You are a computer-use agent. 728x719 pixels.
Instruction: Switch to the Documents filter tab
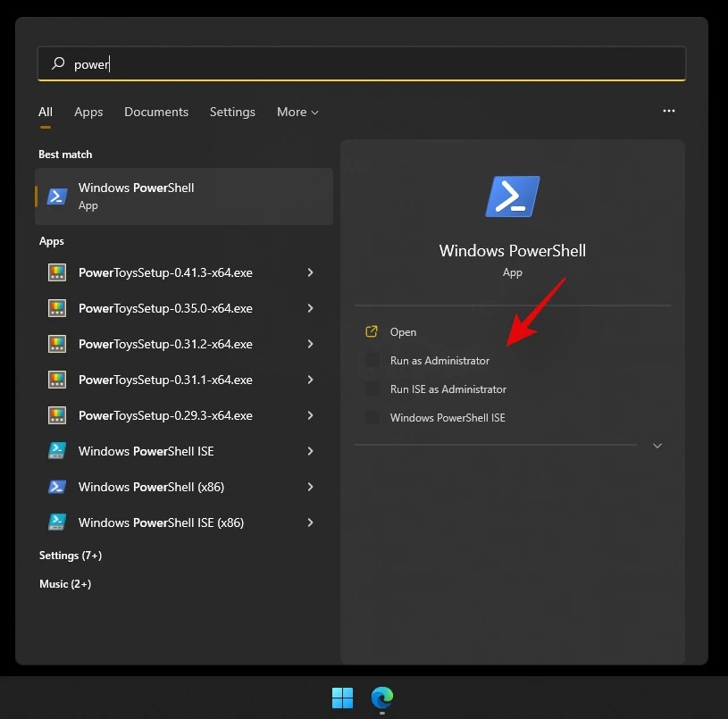point(156,112)
